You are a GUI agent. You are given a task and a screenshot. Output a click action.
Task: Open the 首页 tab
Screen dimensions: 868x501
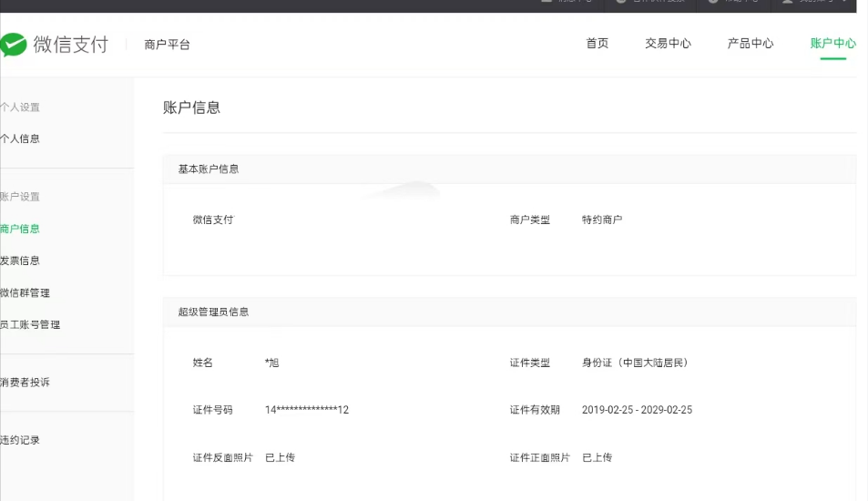(597, 44)
